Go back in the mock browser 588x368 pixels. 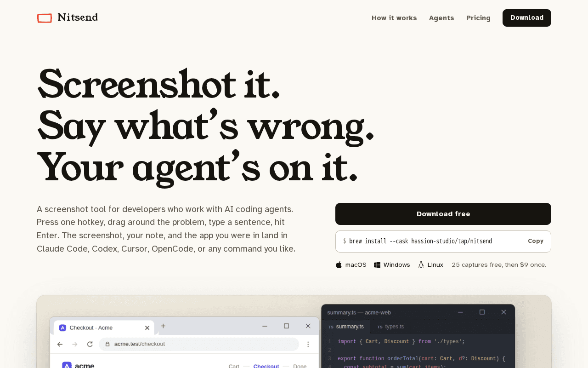(60, 344)
